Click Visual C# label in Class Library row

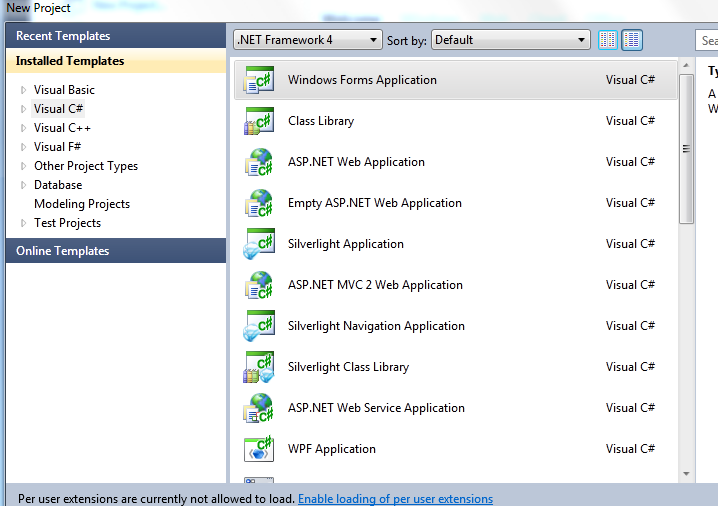click(x=630, y=121)
